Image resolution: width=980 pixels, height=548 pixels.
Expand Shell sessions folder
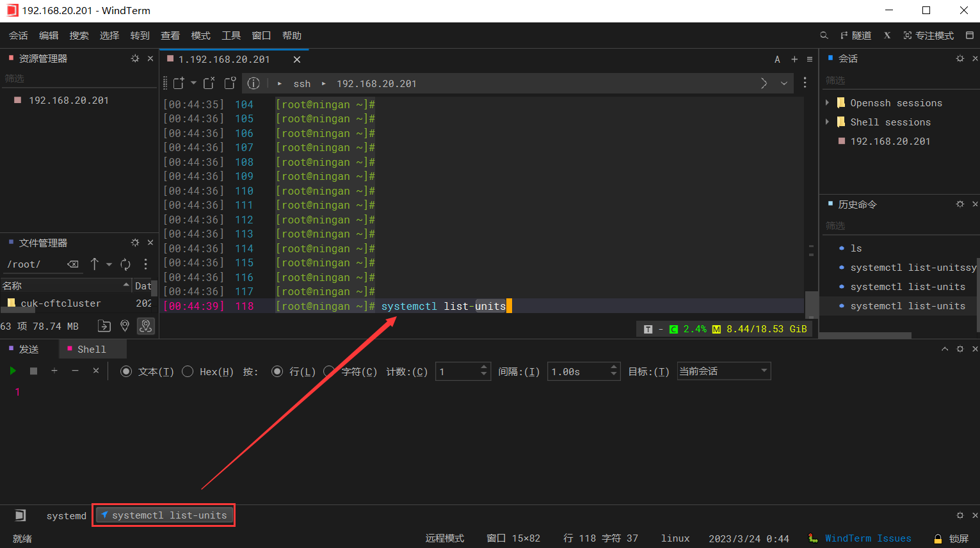tap(827, 122)
